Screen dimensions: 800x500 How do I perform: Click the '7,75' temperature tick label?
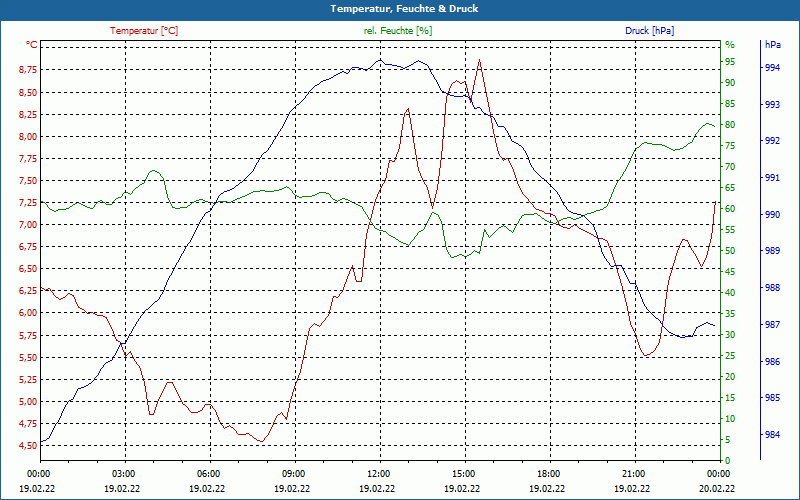[28, 159]
